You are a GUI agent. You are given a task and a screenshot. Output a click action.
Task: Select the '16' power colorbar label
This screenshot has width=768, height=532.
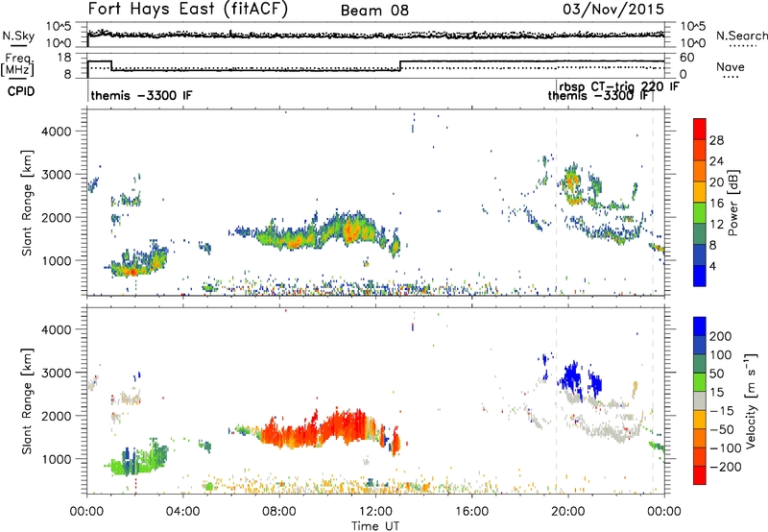(x=716, y=204)
